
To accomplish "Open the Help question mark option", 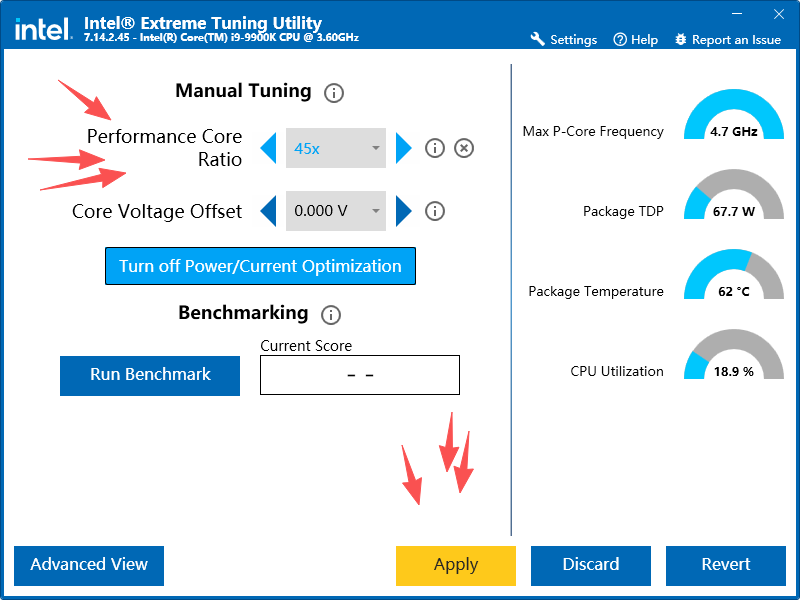I will pos(635,40).
